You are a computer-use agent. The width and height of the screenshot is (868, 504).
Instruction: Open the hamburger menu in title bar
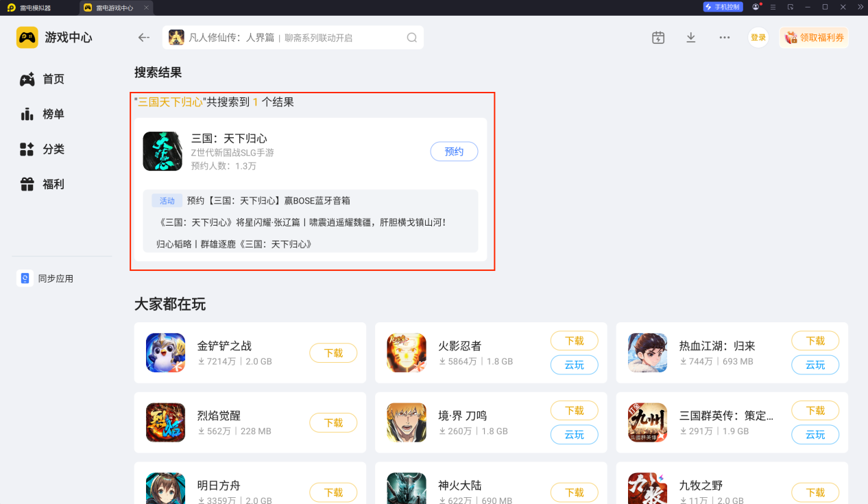coord(773,7)
